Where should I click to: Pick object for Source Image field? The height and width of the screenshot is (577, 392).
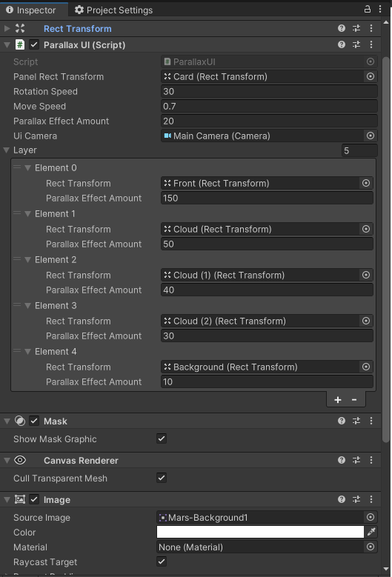(371, 518)
